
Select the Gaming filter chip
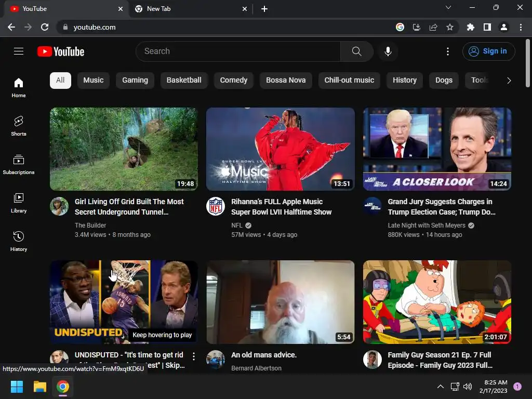tap(135, 81)
